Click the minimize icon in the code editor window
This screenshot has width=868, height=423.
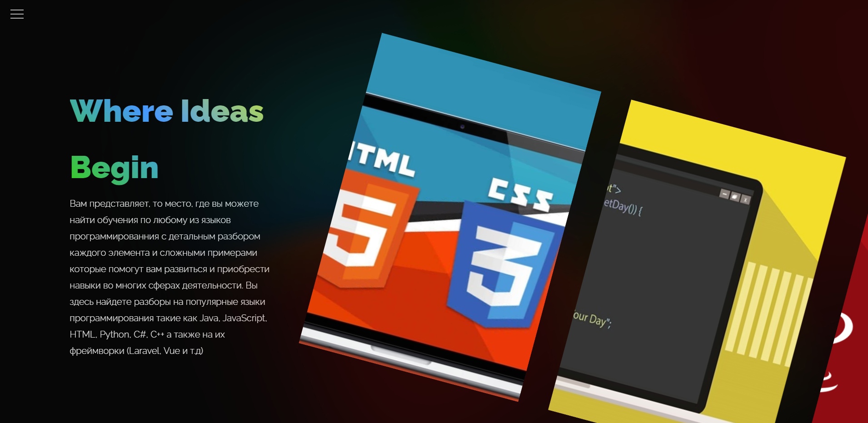click(725, 194)
